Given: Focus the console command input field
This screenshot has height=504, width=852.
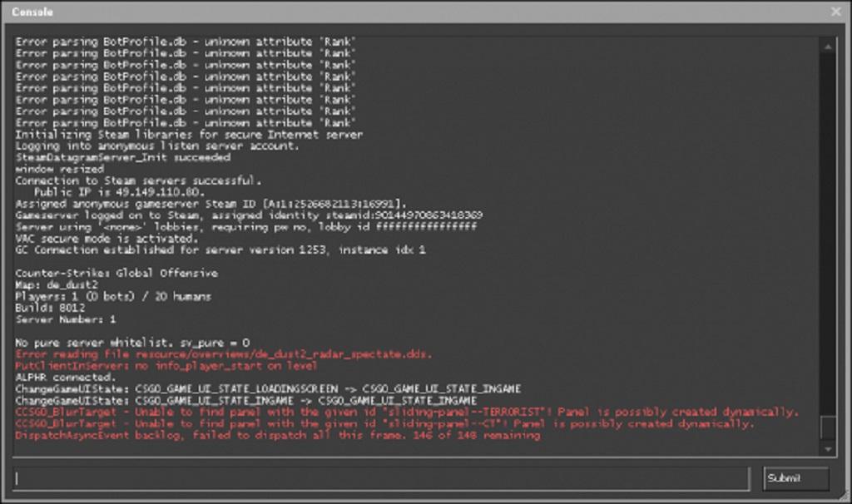Looking at the screenshot, I should point(381,478).
